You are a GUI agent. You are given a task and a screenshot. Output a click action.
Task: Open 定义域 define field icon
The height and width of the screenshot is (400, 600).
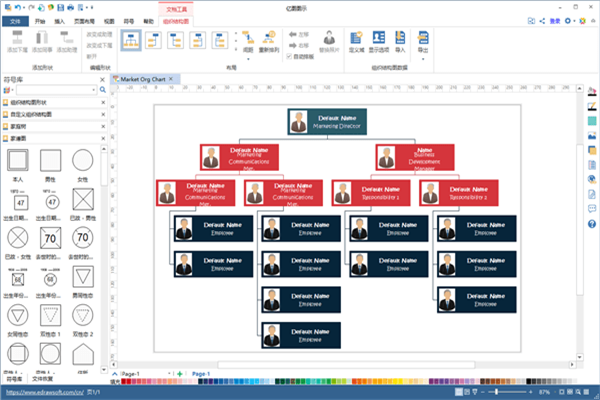coord(356,42)
